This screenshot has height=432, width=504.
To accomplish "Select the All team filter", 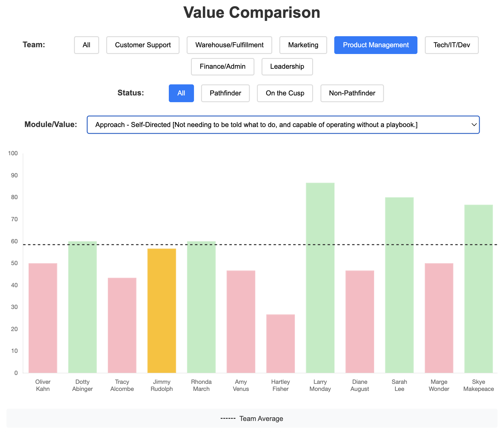I will pos(86,45).
